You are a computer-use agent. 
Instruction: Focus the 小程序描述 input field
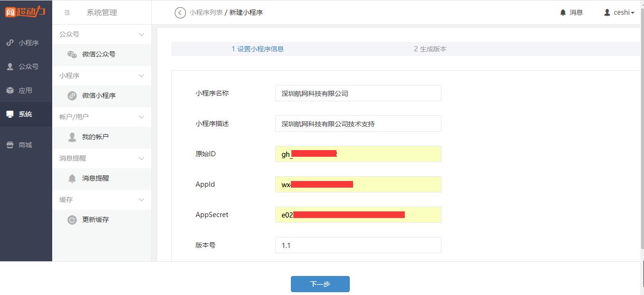click(x=358, y=124)
